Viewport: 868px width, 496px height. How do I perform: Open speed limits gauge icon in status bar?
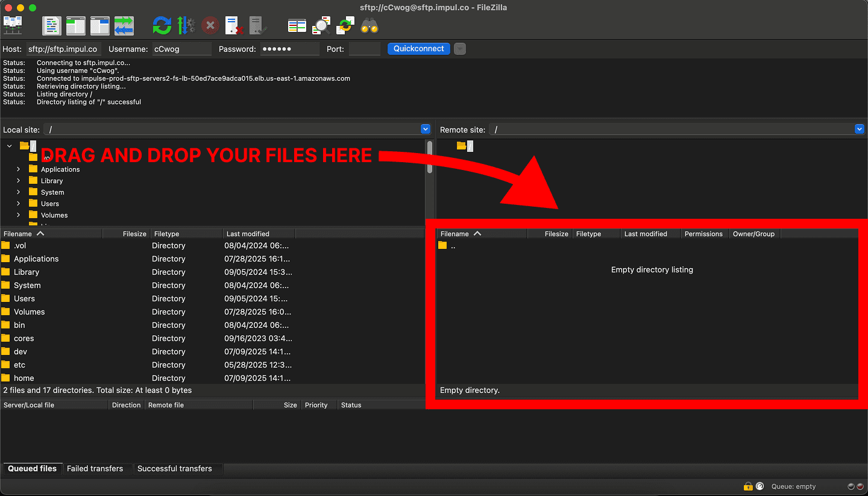pyautogui.click(x=760, y=486)
